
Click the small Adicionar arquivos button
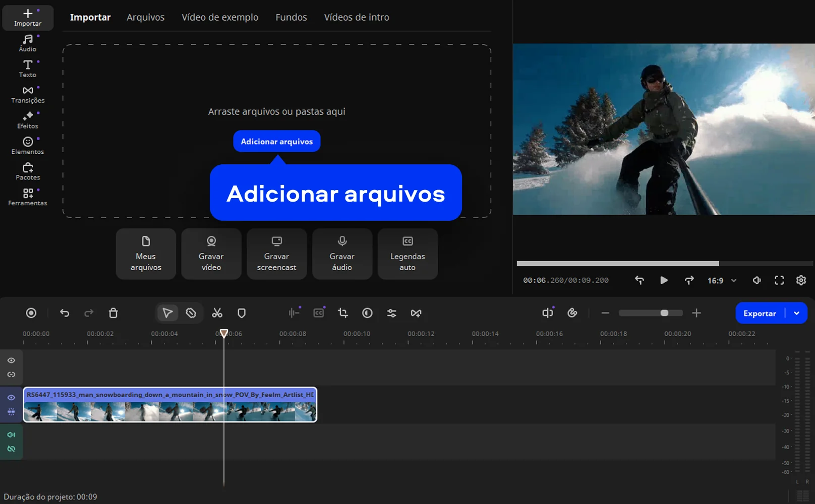click(x=276, y=142)
